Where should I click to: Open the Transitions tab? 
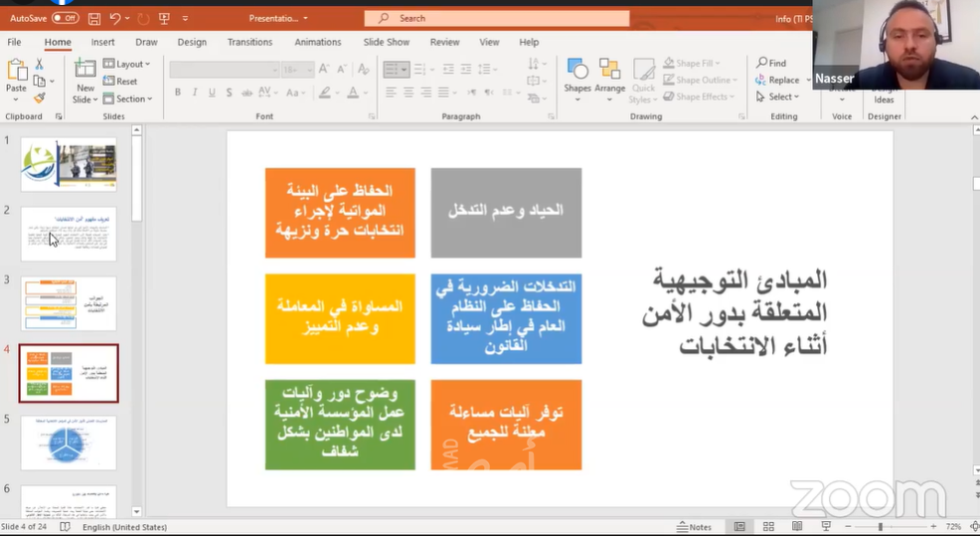[250, 42]
